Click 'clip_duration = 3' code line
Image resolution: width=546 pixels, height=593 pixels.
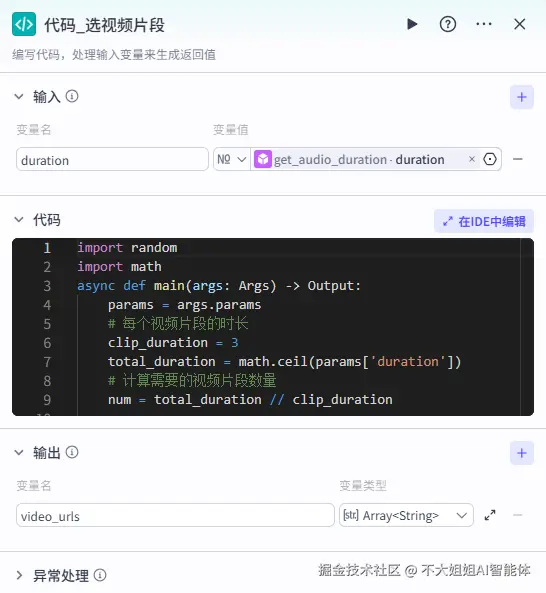173,343
